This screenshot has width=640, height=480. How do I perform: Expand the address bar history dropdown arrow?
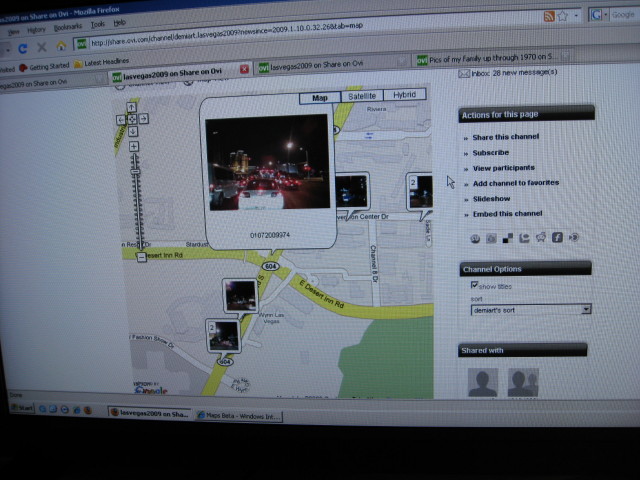576,16
